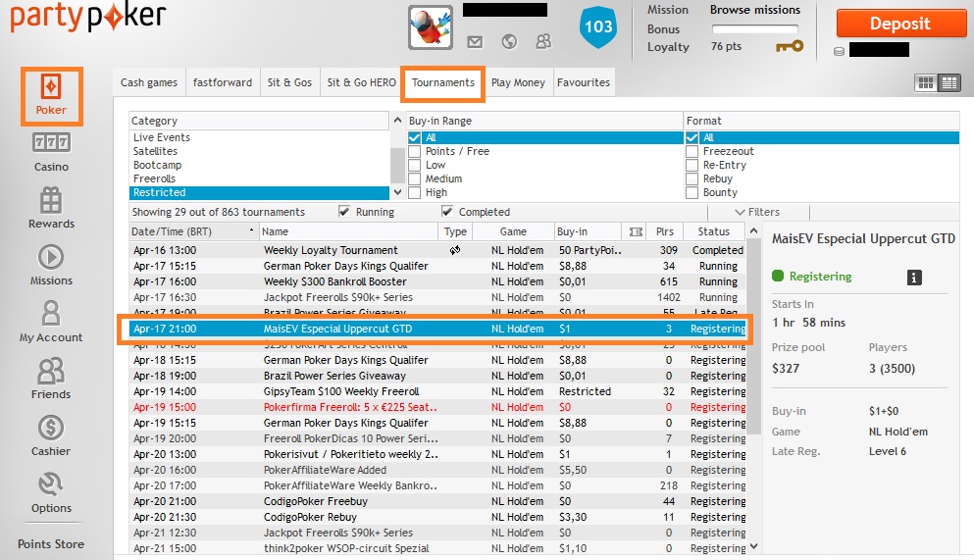Open My Account person icon
The height and width of the screenshot is (560, 974).
tap(51, 314)
